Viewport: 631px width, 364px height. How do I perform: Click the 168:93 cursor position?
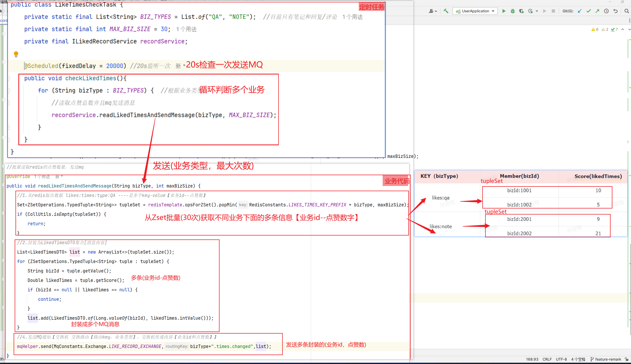[x=532, y=359]
